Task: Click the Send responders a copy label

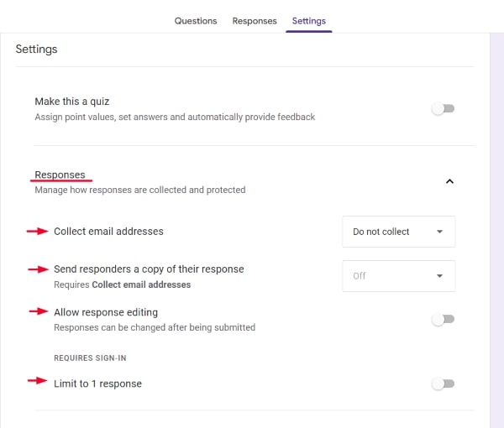Action: click(149, 269)
